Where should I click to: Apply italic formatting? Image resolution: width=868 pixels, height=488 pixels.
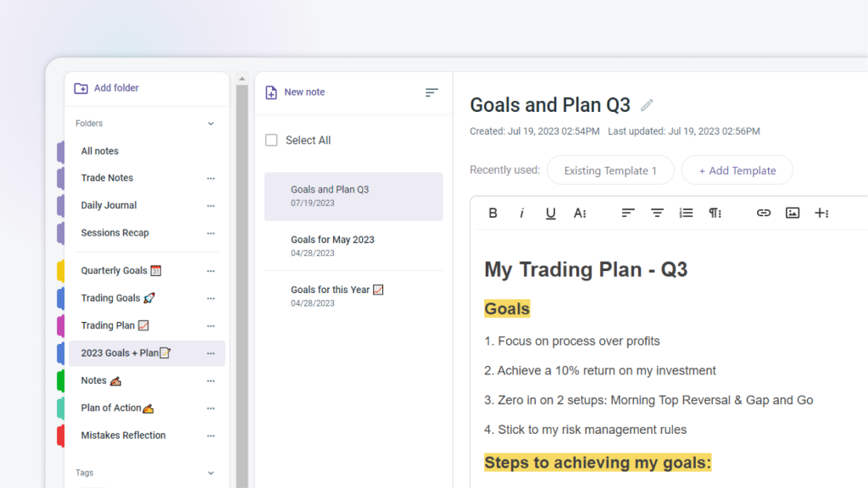pyautogui.click(x=521, y=213)
